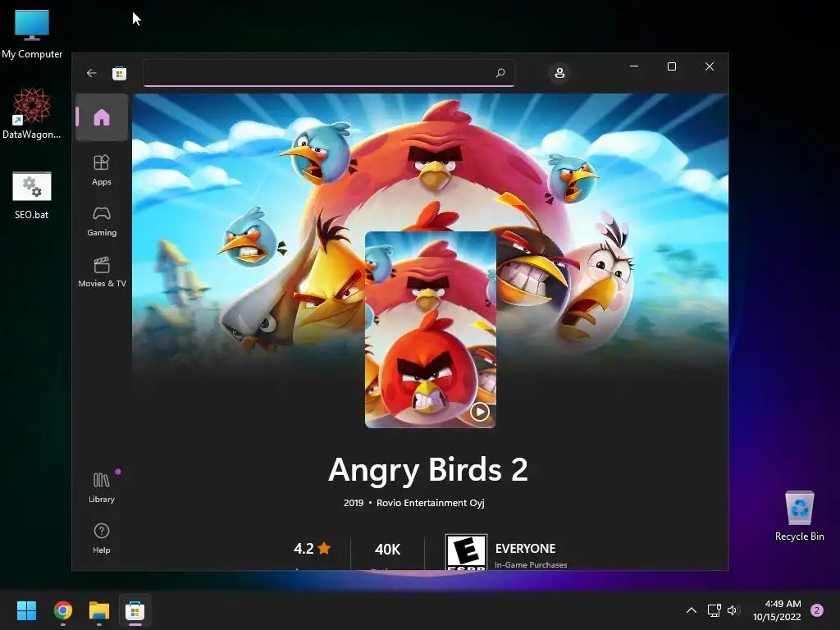Click the 40K ratings count
This screenshot has height=630, width=840.
point(387,549)
